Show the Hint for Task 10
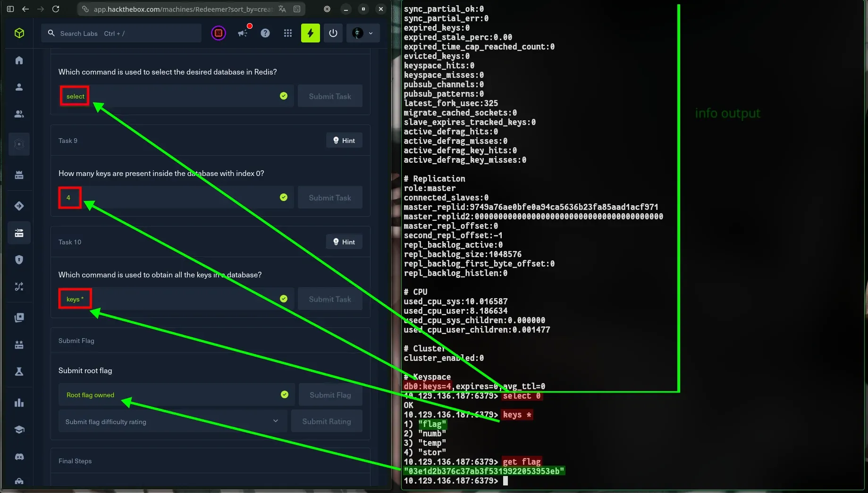The height and width of the screenshot is (493, 868). tap(344, 242)
